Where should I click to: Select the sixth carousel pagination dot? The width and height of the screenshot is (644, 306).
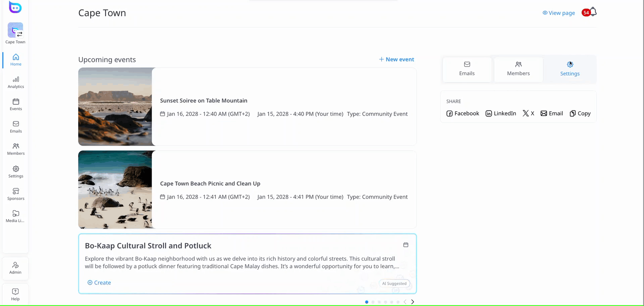click(398, 302)
